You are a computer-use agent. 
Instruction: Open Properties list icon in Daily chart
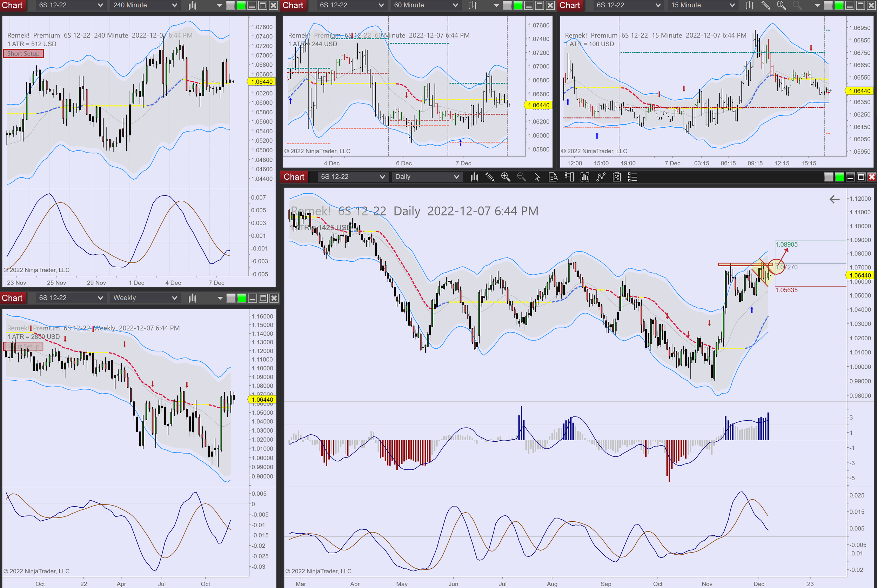pyautogui.click(x=632, y=177)
